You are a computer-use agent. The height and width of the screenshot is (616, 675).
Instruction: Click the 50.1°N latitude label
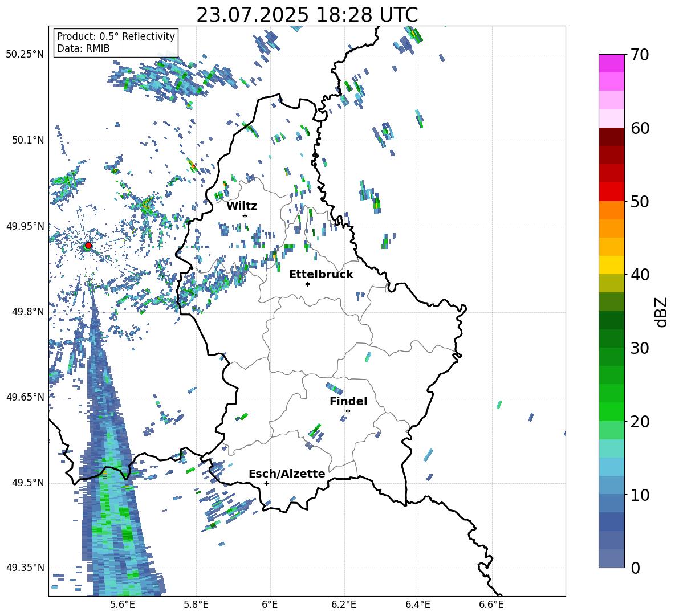[x=28, y=140]
